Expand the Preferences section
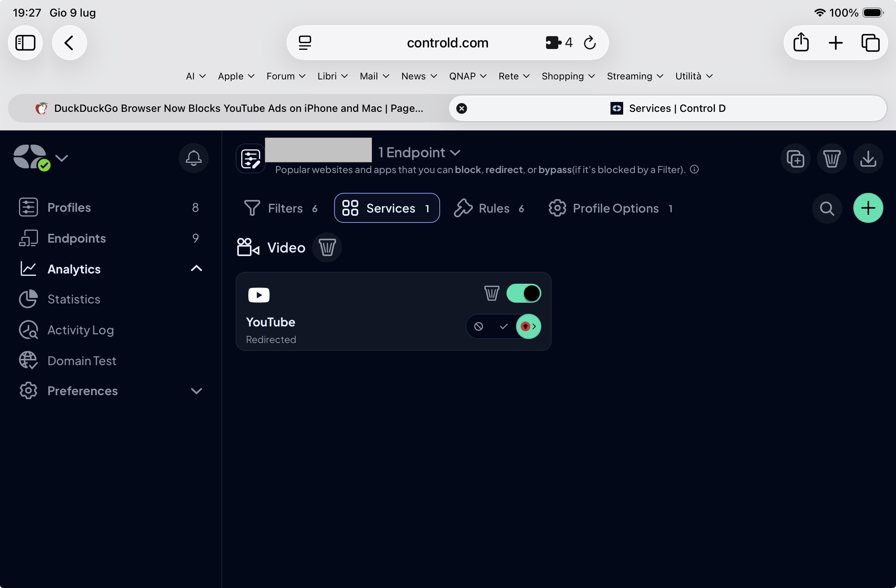896x588 pixels. 197,391
